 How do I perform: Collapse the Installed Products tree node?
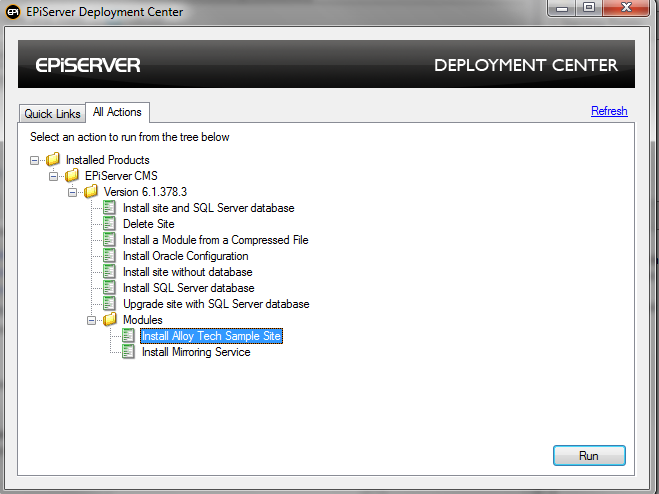pos(34,160)
